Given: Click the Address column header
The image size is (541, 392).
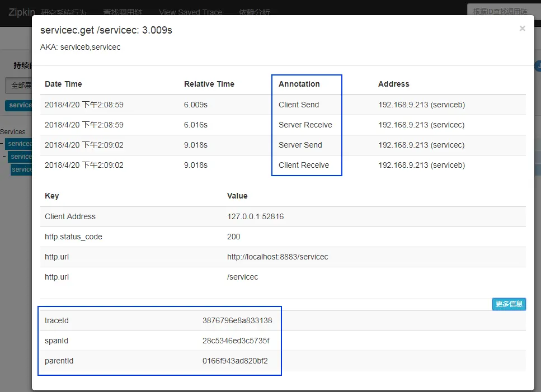Looking at the screenshot, I should click(394, 84).
